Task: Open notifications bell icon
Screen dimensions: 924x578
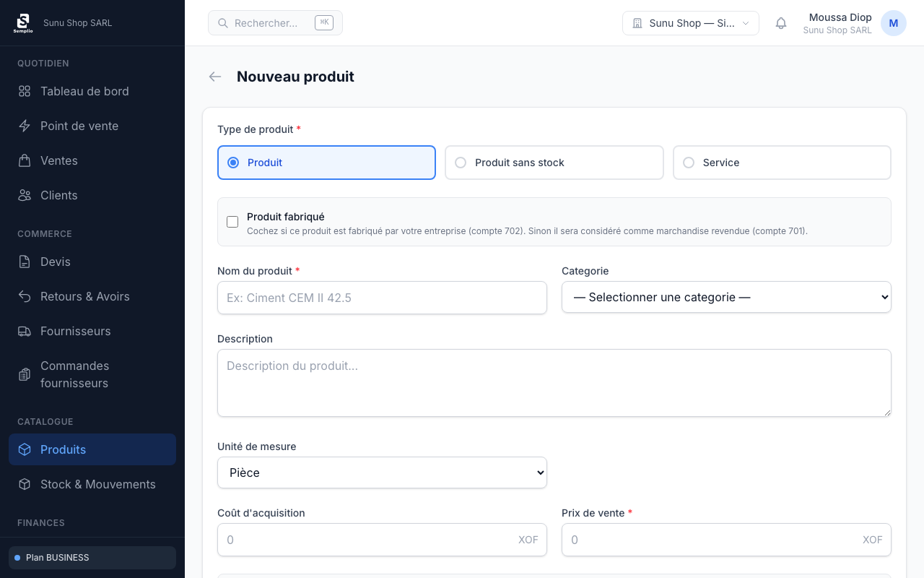Action: [781, 23]
